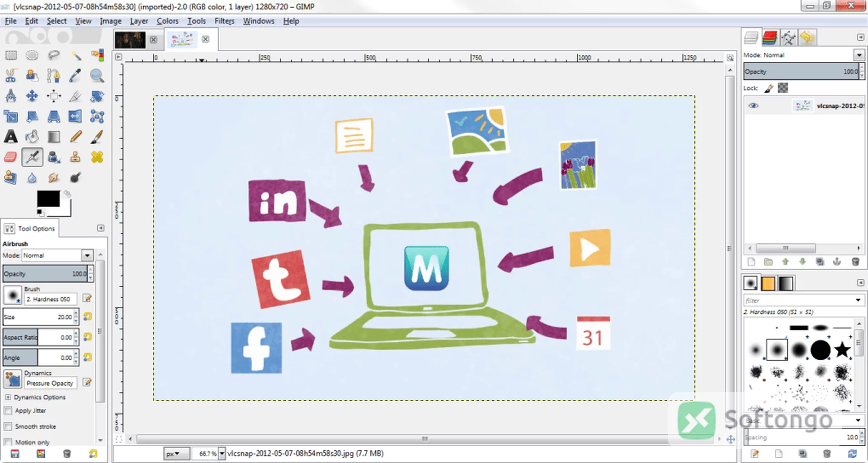The image size is (868, 463).
Task: Select the Ellipse Select tool
Action: [x=32, y=56]
